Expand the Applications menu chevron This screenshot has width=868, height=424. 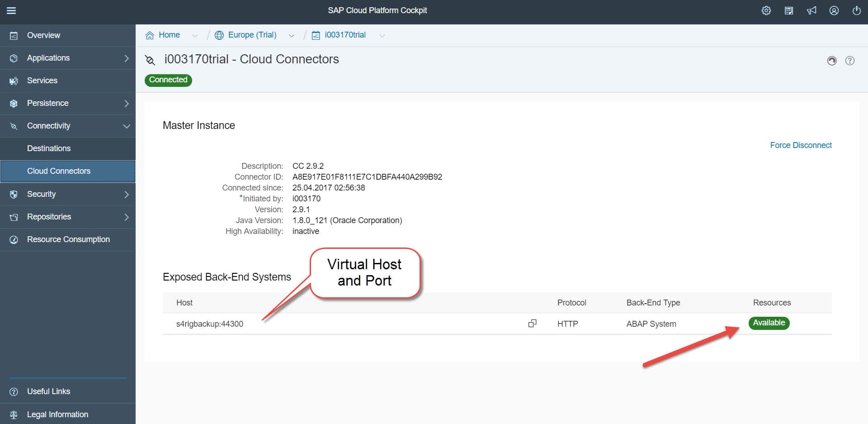click(x=127, y=58)
